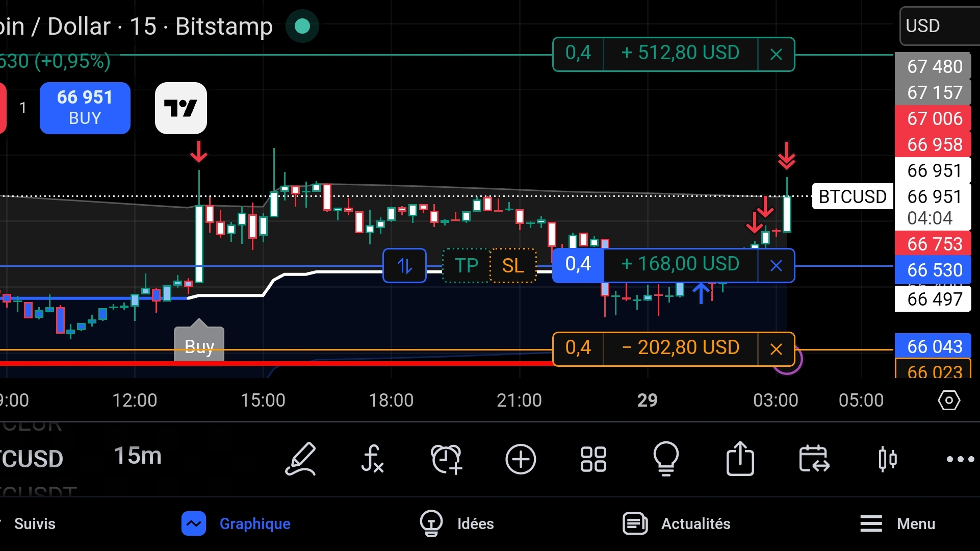Open the indicators fx icon
The image size is (980, 551).
[x=372, y=459]
